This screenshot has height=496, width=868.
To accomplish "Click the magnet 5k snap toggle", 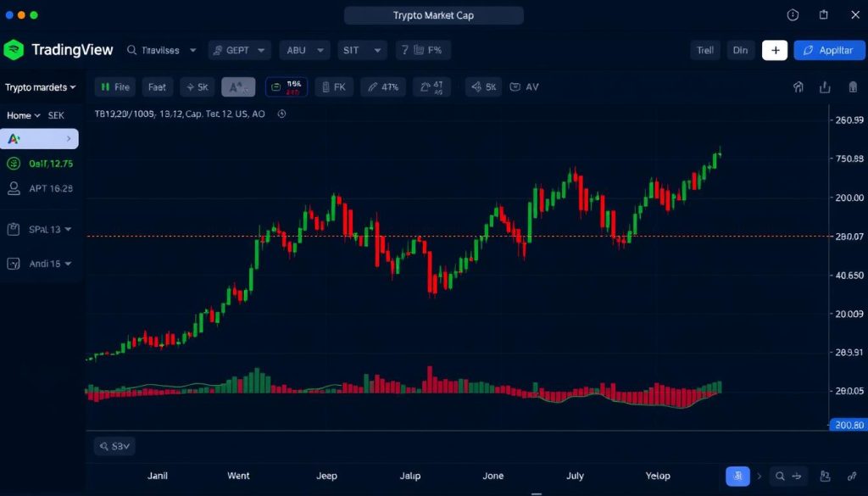I will pos(483,86).
